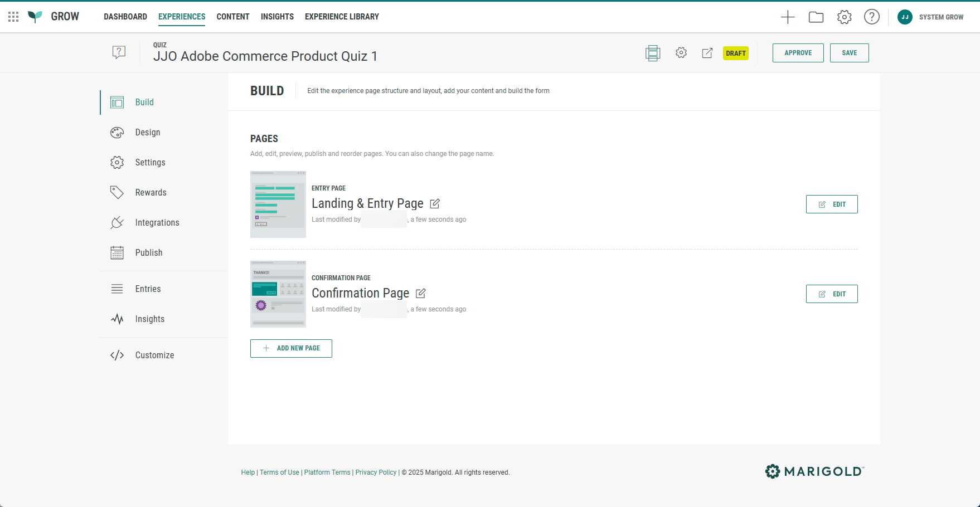
Task: Select Design in the sidebar
Action: tap(148, 133)
